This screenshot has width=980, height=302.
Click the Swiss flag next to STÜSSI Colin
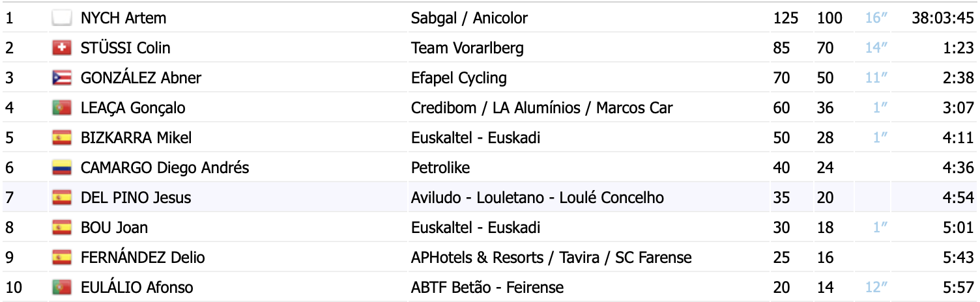pos(61,48)
